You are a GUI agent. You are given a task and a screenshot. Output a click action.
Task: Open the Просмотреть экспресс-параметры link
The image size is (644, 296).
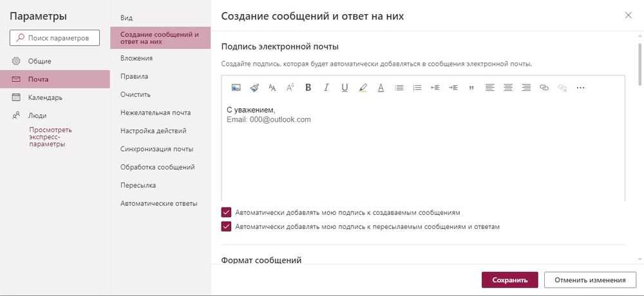(x=51, y=137)
